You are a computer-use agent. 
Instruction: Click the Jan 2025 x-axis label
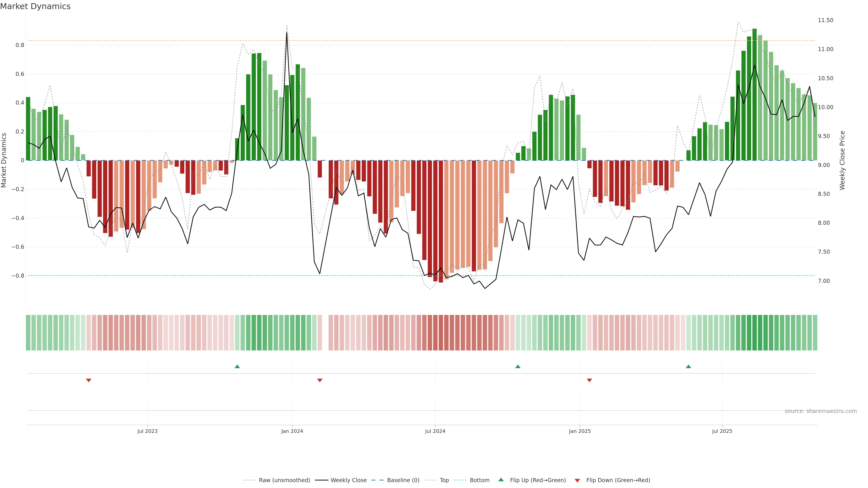[580, 431]
